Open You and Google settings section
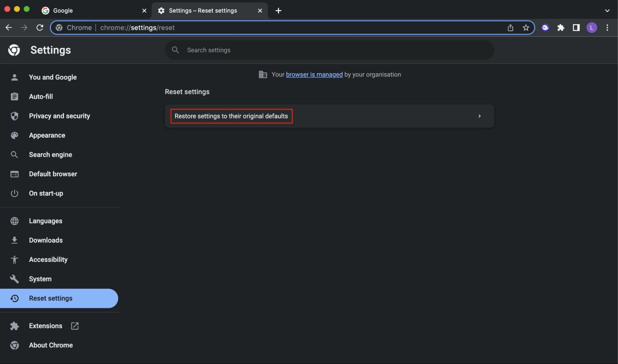The width and height of the screenshot is (618, 364). pyautogui.click(x=59, y=77)
